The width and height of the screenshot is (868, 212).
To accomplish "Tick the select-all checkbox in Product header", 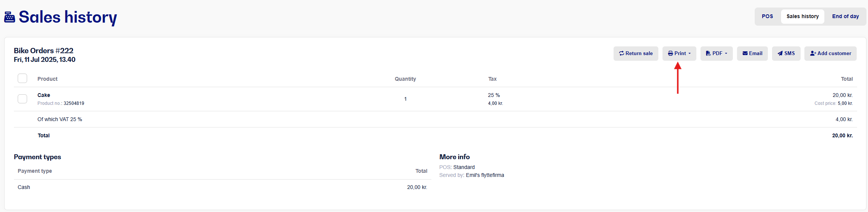I will (23, 78).
